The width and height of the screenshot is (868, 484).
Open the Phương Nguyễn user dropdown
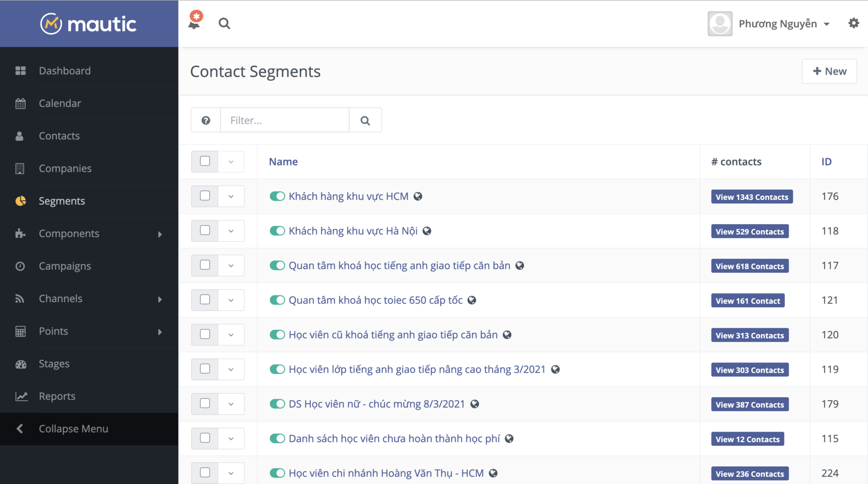click(784, 24)
